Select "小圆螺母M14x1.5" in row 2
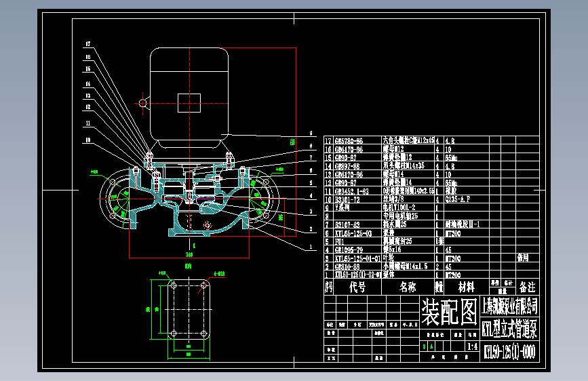588x381 pixels. tap(405, 266)
